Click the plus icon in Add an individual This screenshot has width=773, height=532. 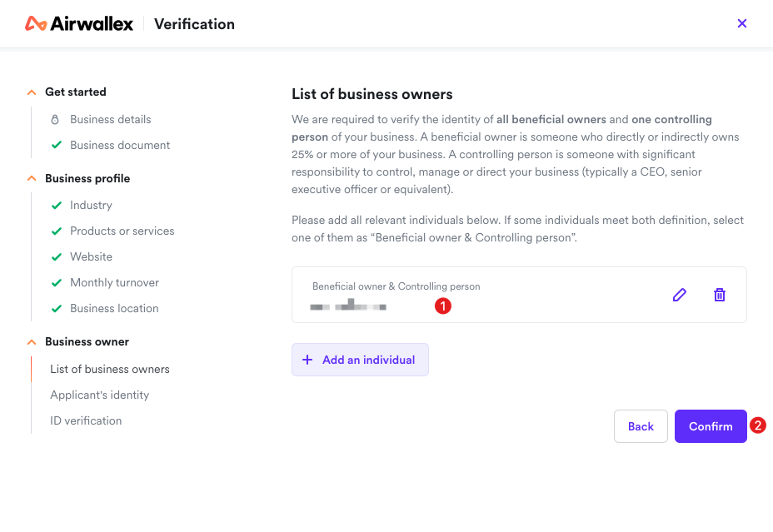click(307, 360)
